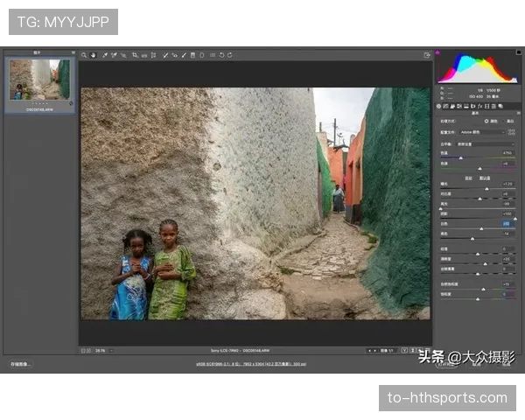Open the Adobe 颜色 profile dropdown
Screen dimensions: 525x420
482,132
